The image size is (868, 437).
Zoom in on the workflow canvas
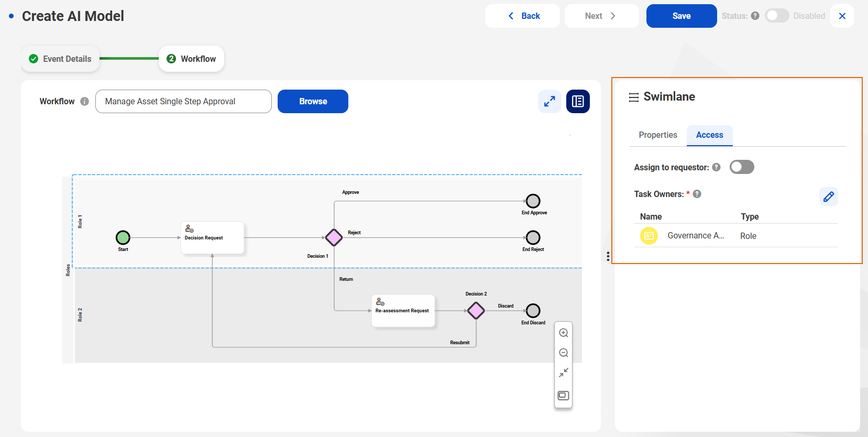[564, 333]
